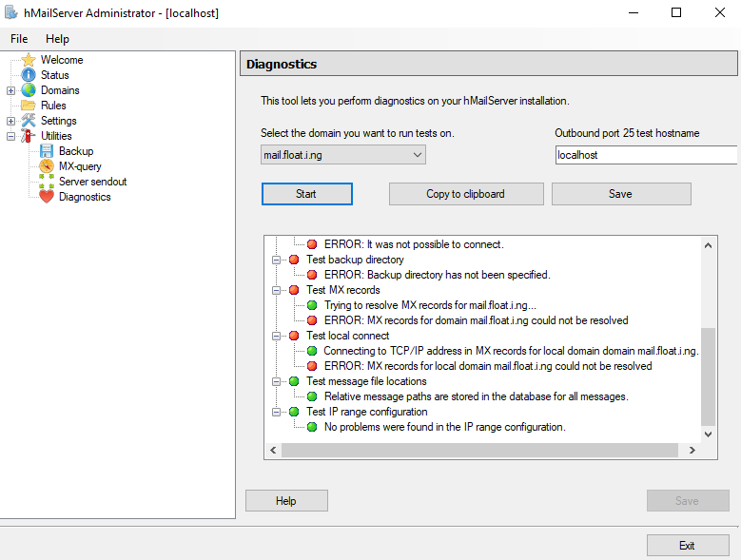Select the Backup floppy disk icon

point(47,151)
